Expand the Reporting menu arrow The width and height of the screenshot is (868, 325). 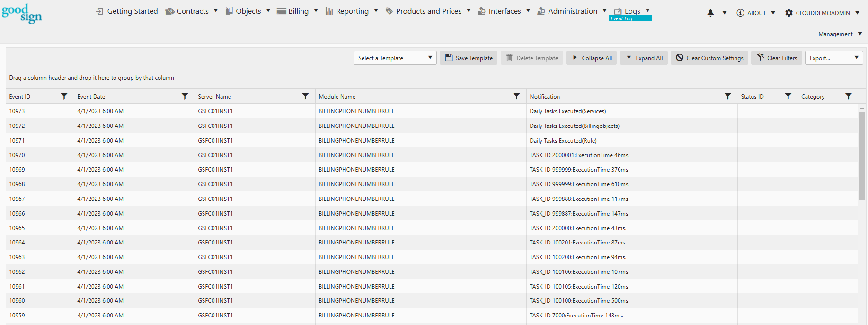[x=376, y=10]
